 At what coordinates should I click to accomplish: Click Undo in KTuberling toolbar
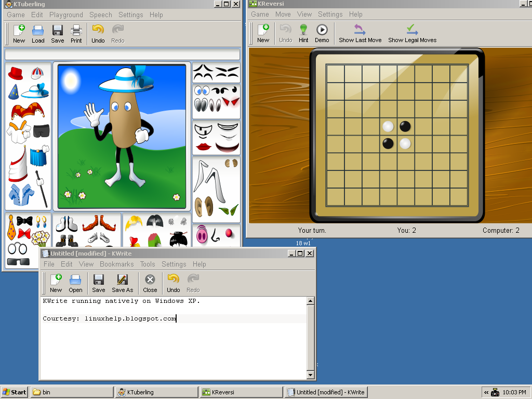point(98,34)
